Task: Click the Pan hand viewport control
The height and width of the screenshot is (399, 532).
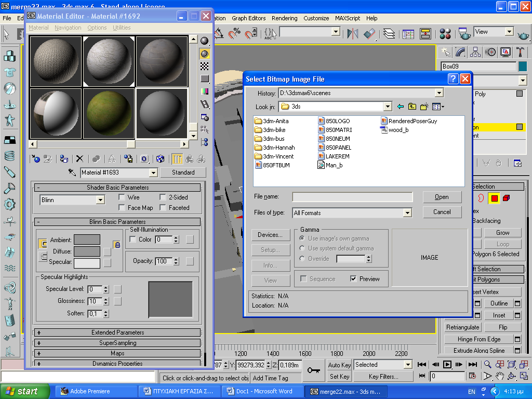Action: point(499,376)
